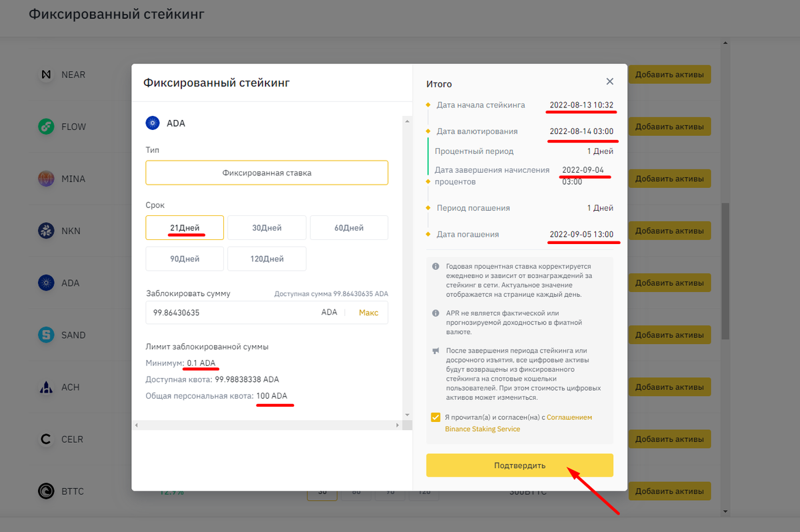The height and width of the screenshot is (532, 800).
Task: Click the dialog's vertical scrollbar up arrow
Action: [x=406, y=120]
